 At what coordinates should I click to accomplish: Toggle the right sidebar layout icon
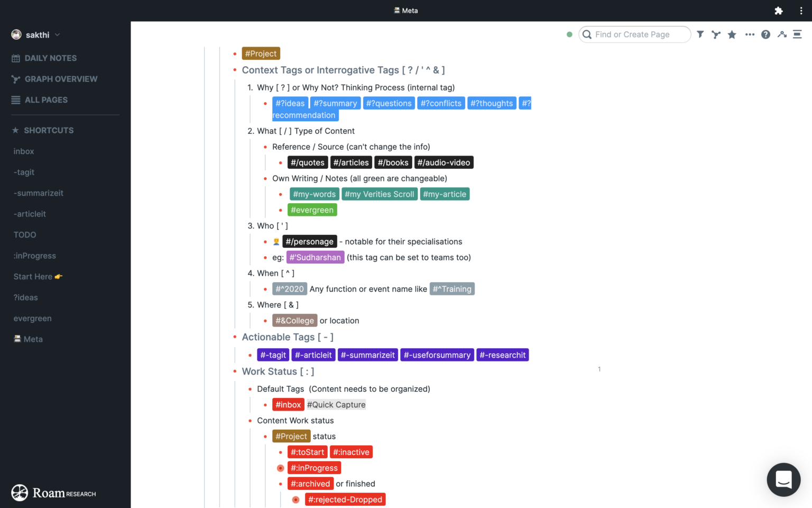(x=798, y=34)
